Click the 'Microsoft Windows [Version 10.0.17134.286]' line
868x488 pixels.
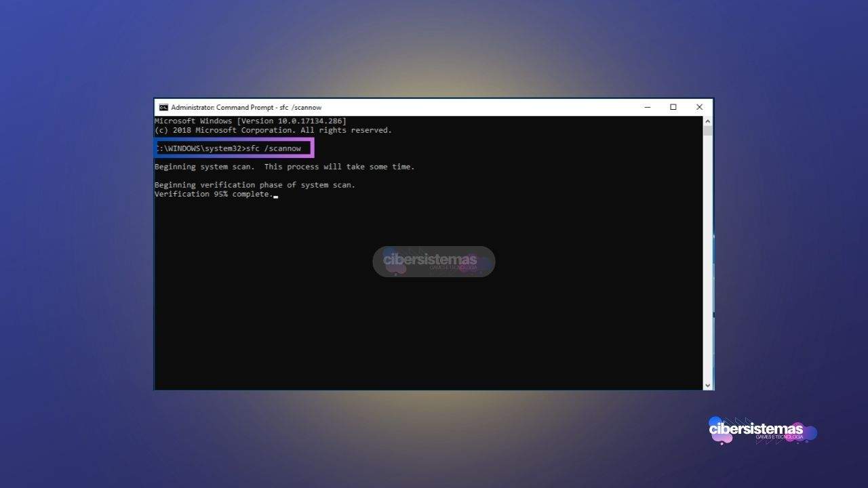[x=250, y=121]
